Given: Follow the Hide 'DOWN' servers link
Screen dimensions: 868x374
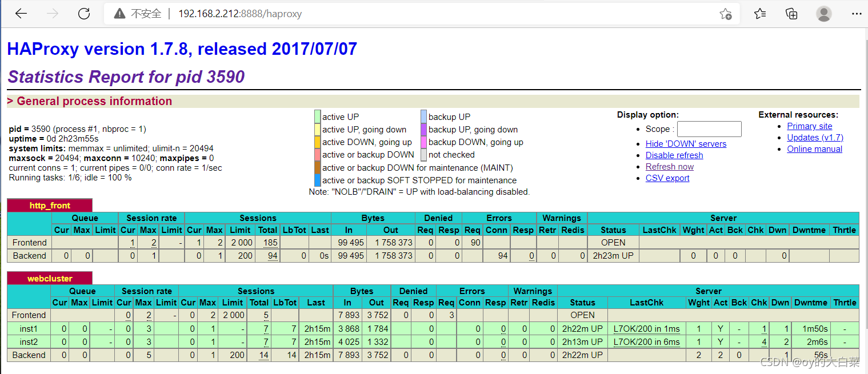Looking at the screenshot, I should pyautogui.click(x=686, y=144).
